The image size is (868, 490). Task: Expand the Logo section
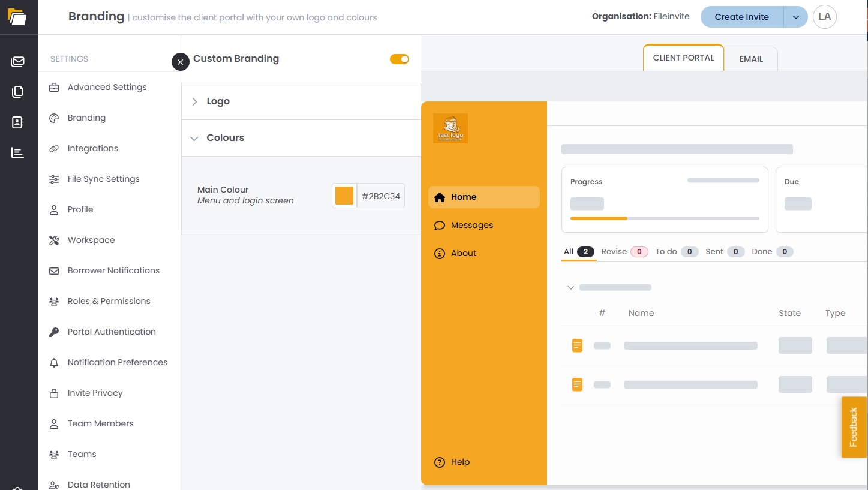pos(218,101)
